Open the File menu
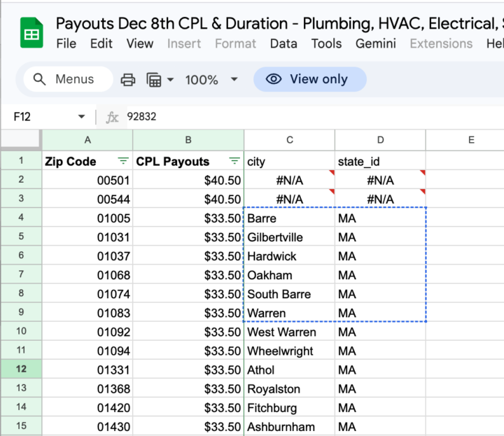The image size is (504, 436). [x=66, y=43]
